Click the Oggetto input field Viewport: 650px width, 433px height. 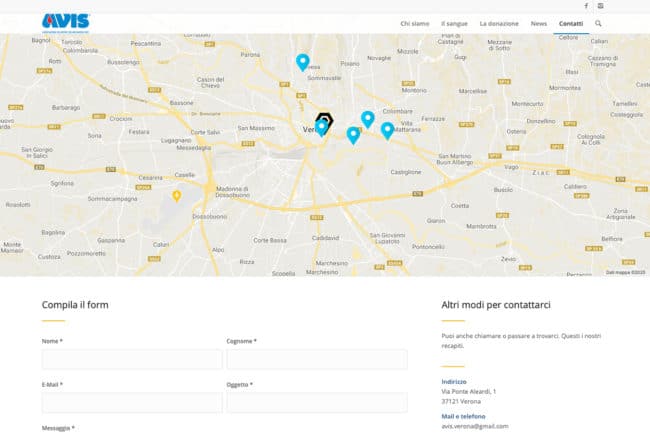(316, 403)
